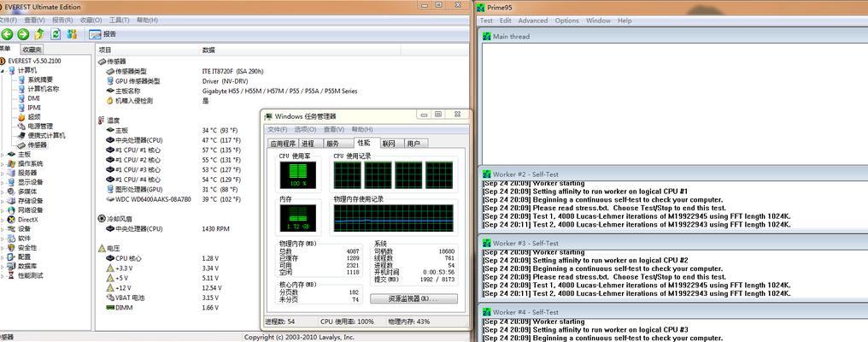
Task: Expand the 多媒体 tree node
Action: 3,192
